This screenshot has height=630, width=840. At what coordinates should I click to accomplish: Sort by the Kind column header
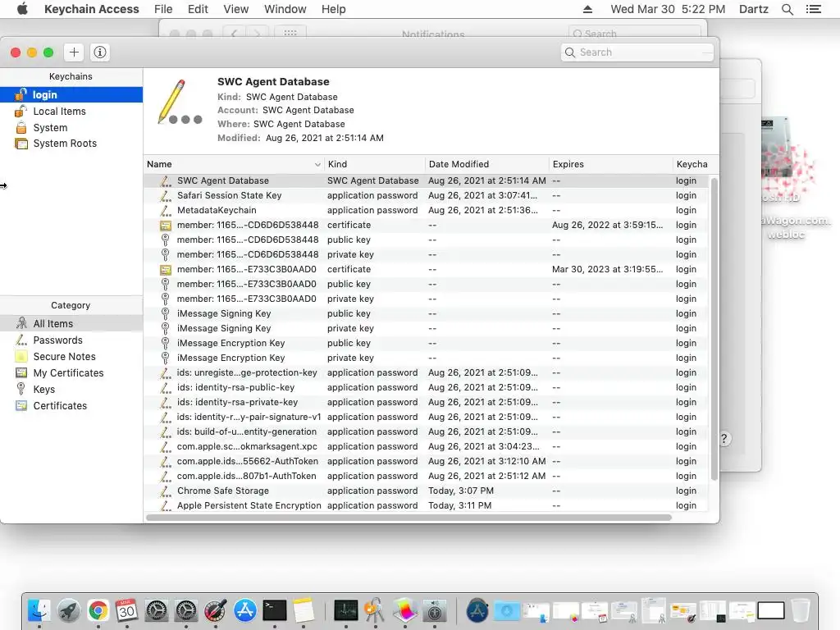[x=374, y=164]
